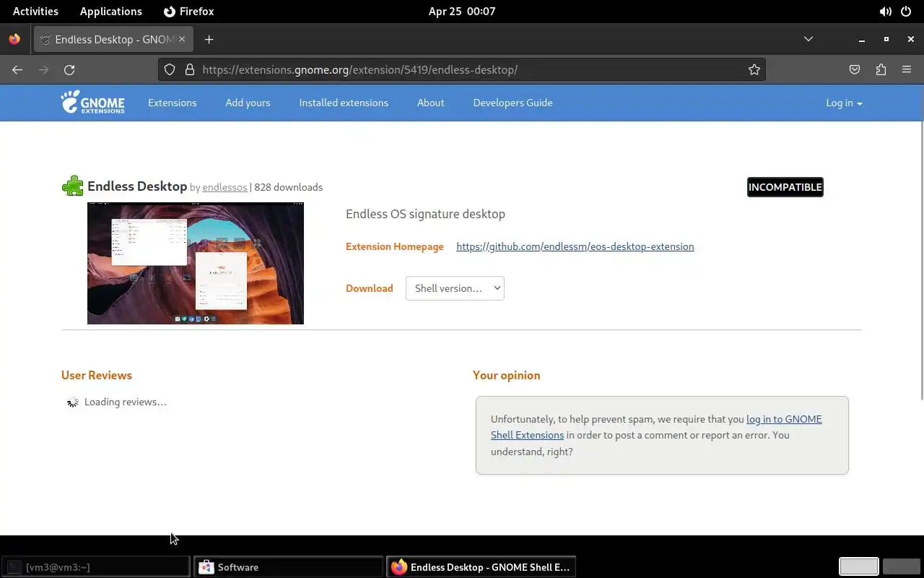Click the shield tracking protection icon
Image resolution: width=924 pixels, height=578 pixels.
tap(170, 69)
